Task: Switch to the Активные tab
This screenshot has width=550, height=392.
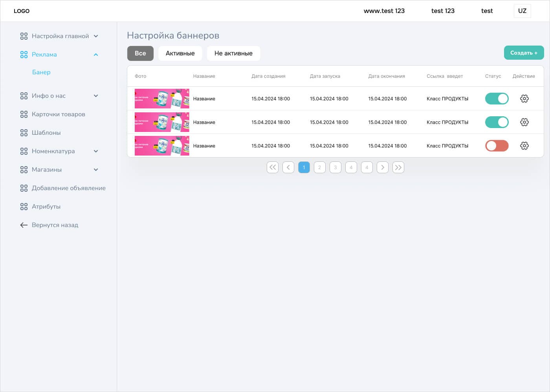Action: [180, 53]
